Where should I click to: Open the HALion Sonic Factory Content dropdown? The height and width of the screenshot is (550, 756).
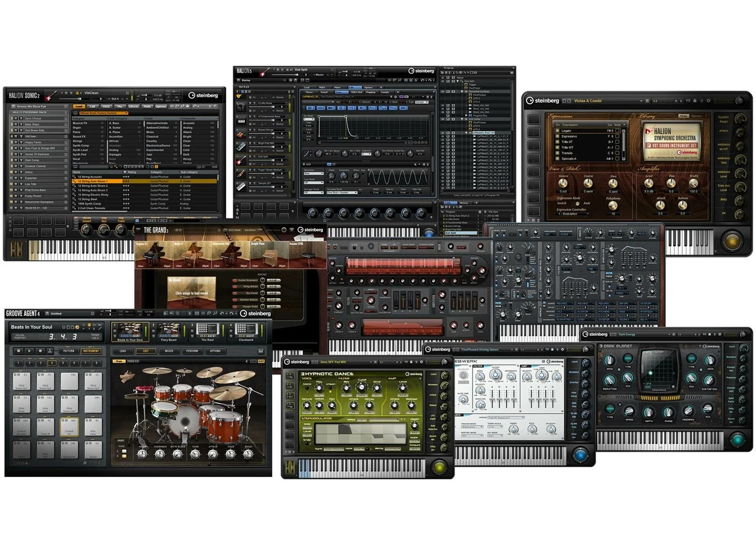[x=104, y=113]
